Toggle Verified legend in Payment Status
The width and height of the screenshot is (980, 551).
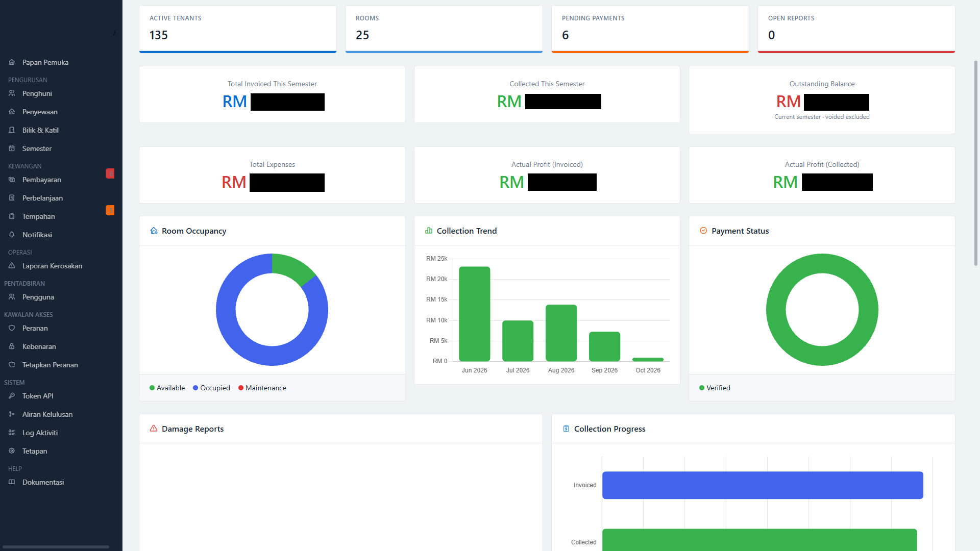click(x=715, y=388)
